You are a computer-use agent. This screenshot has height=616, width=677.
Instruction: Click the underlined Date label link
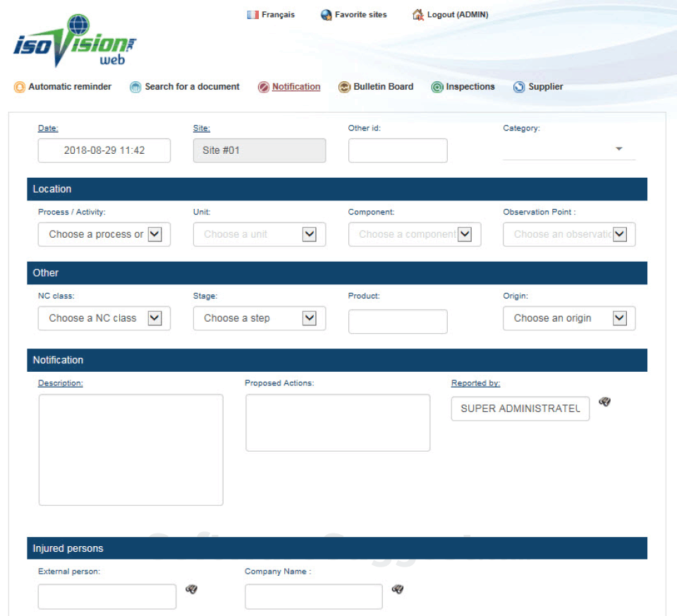pyautogui.click(x=47, y=128)
